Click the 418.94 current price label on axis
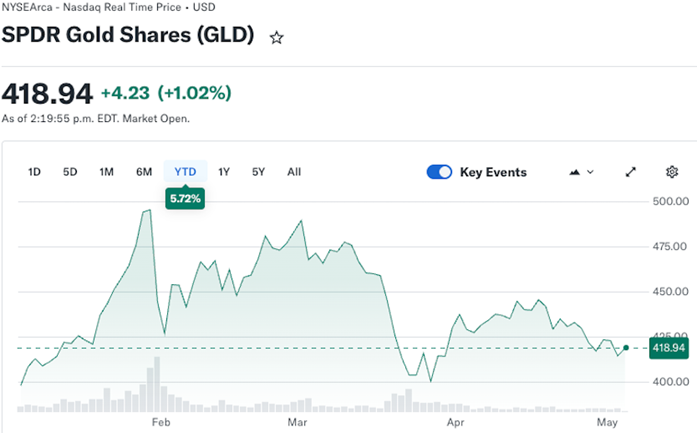Screen dimensions: 697x433 [x=669, y=348]
